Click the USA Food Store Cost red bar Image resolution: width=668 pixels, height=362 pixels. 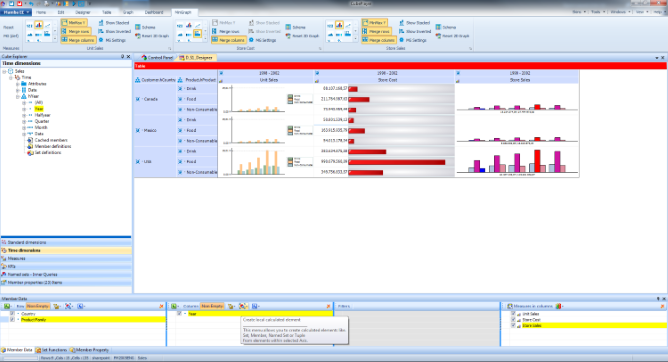coord(397,162)
